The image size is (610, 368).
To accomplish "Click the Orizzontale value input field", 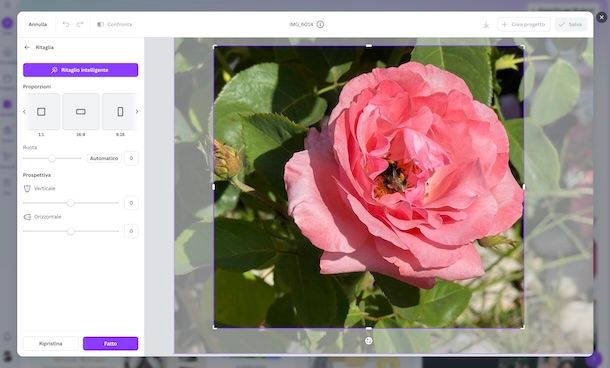I will point(131,231).
